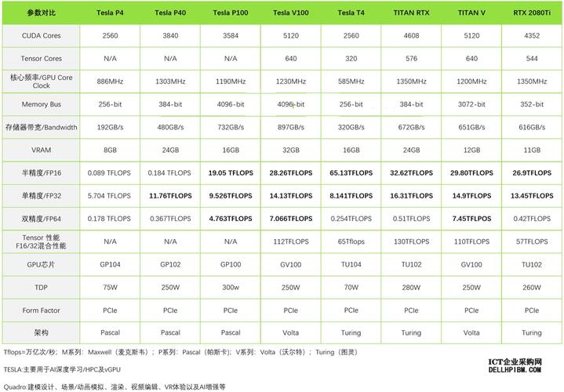Select the CUDA Cores row label
The width and height of the screenshot is (564, 392).
(41, 35)
